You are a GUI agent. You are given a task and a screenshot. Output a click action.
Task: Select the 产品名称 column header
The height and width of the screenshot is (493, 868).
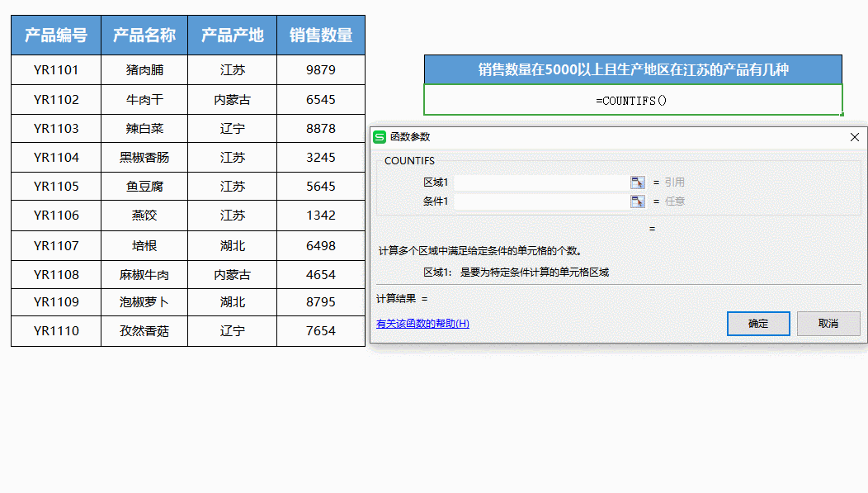click(144, 35)
